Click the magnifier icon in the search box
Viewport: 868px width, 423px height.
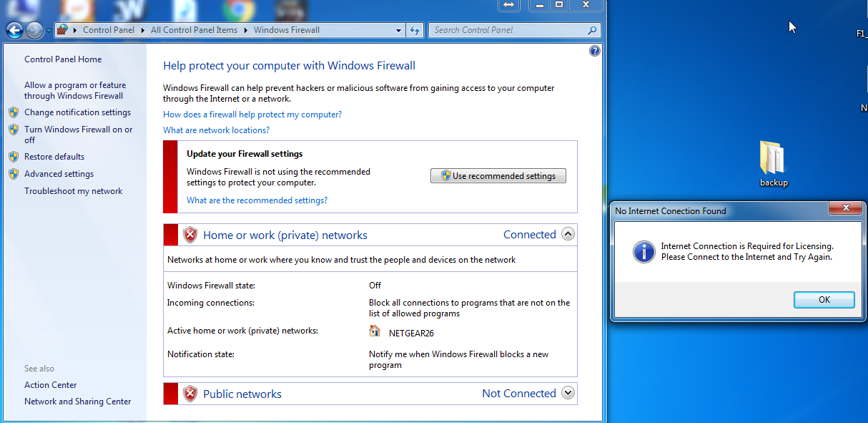click(x=592, y=30)
